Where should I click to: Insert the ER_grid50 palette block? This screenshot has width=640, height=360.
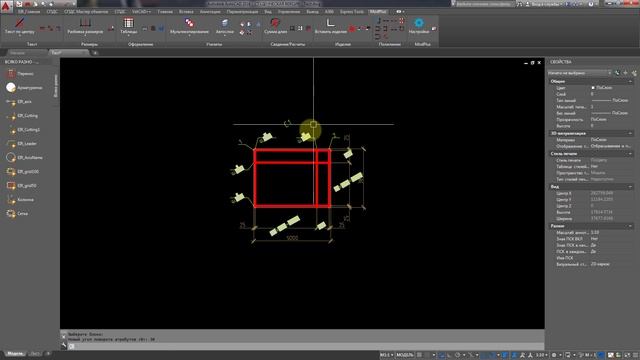[x=21, y=186]
